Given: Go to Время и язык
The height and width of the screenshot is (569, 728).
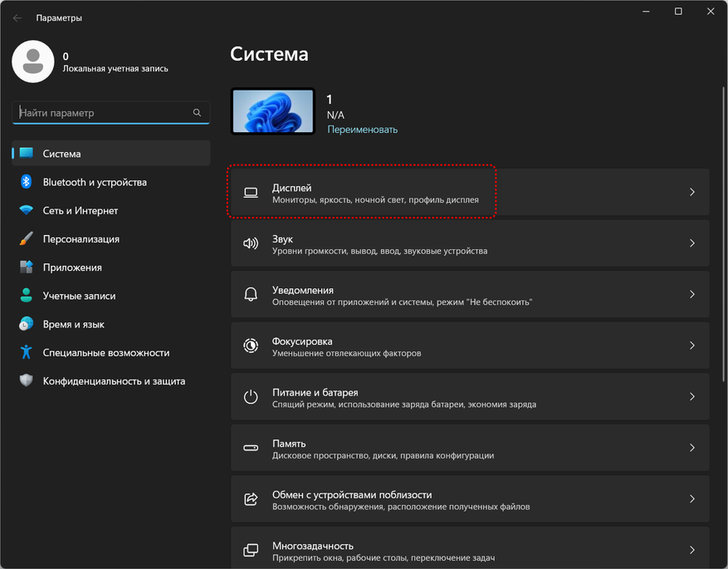Looking at the screenshot, I should coord(73,324).
